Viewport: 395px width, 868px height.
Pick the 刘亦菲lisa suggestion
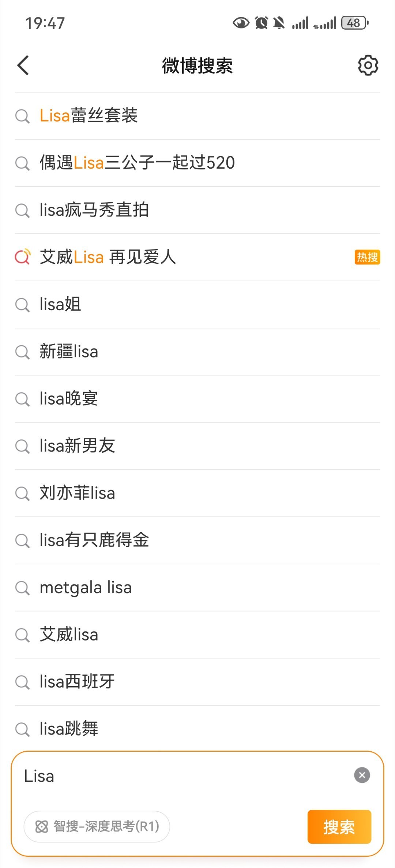coord(197,493)
